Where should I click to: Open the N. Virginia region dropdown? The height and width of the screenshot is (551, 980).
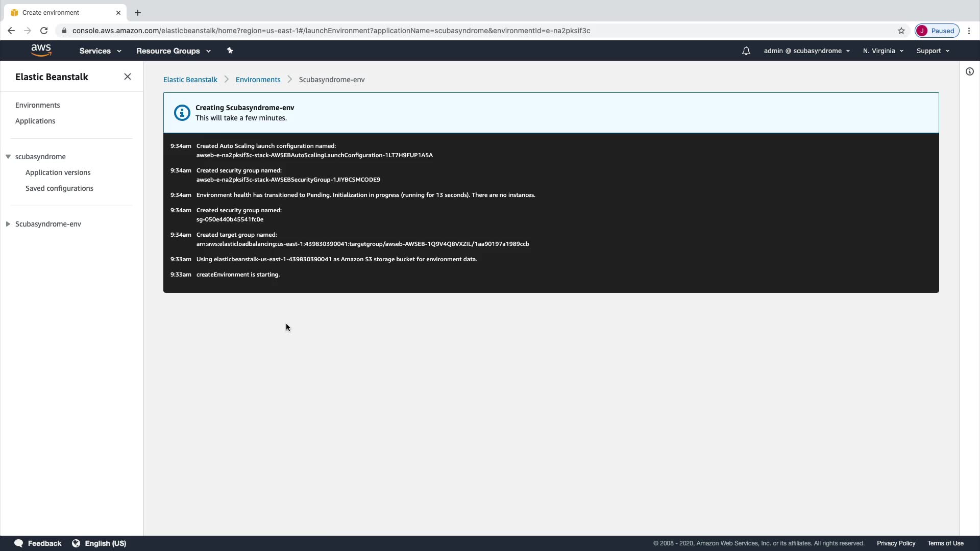coord(883,51)
